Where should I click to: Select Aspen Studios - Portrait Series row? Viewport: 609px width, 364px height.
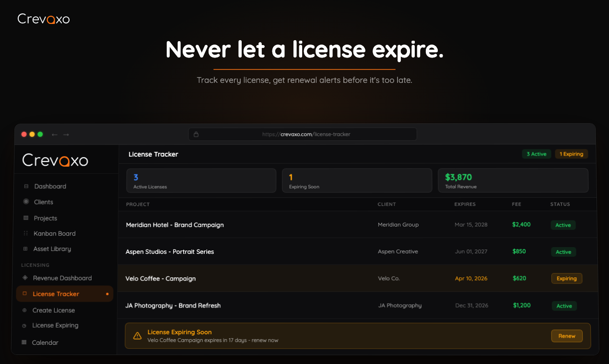pos(358,251)
